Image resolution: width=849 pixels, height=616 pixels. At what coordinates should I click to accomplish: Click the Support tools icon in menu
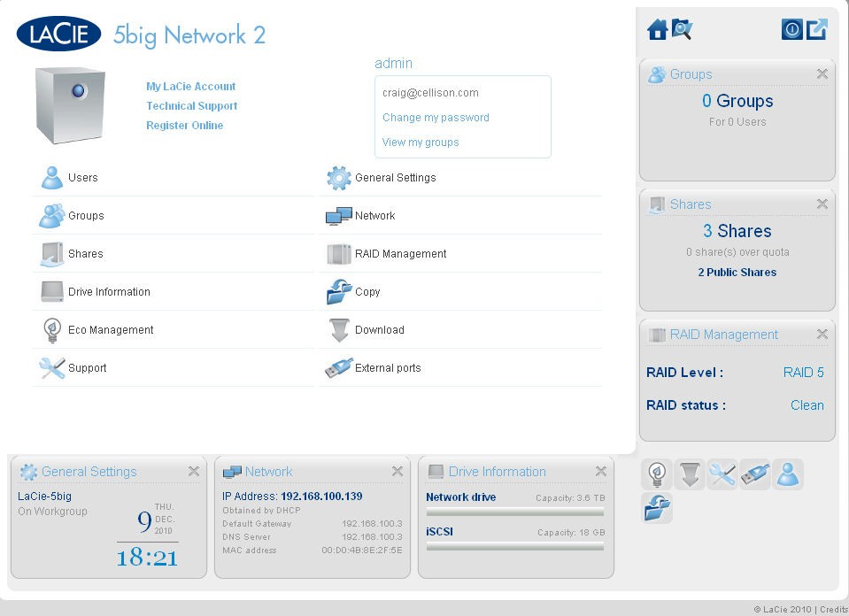click(52, 368)
